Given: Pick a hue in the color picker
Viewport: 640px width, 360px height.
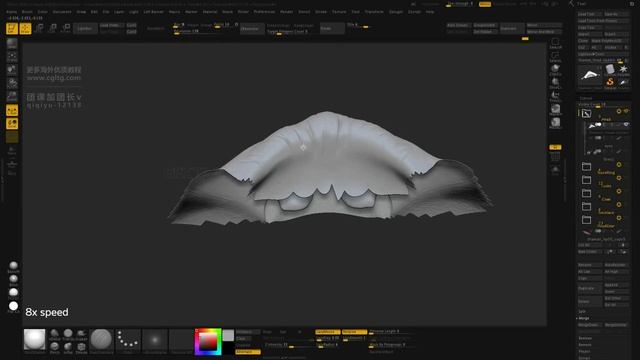Looking at the screenshot, I should point(208,342).
